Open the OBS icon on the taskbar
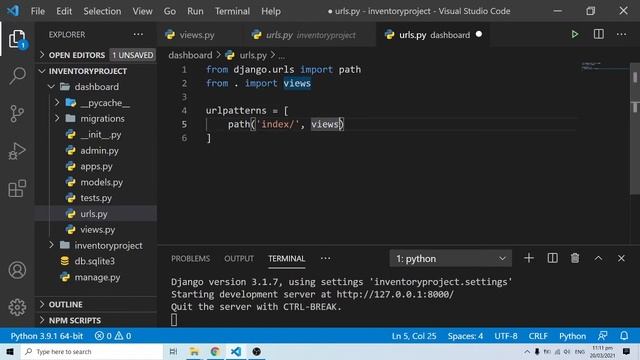 coord(256,351)
